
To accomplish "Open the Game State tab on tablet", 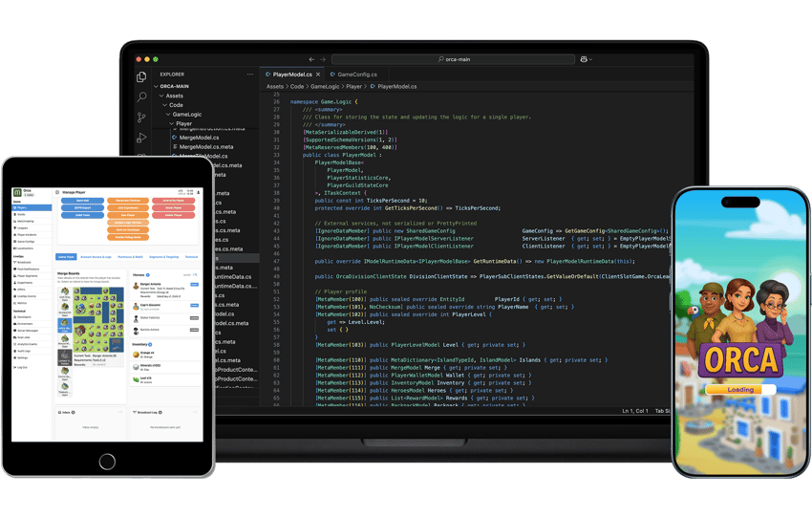I will click(x=66, y=256).
